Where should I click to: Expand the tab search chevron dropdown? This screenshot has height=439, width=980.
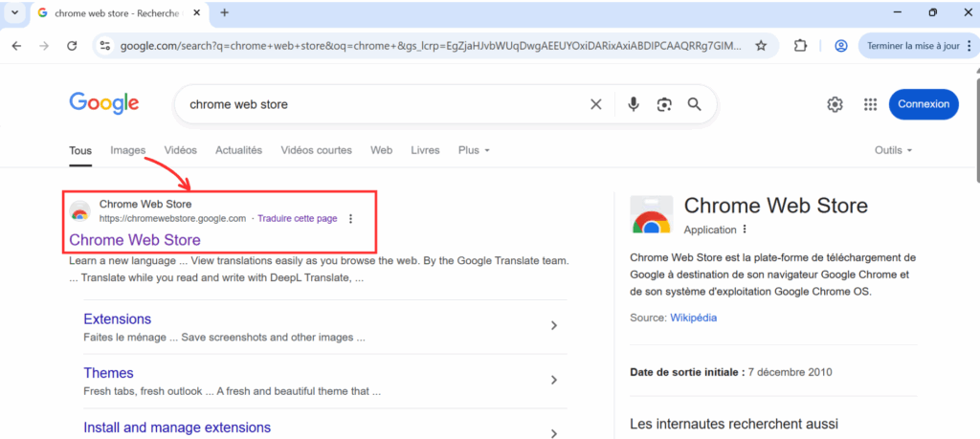pyautogui.click(x=15, y=12)
